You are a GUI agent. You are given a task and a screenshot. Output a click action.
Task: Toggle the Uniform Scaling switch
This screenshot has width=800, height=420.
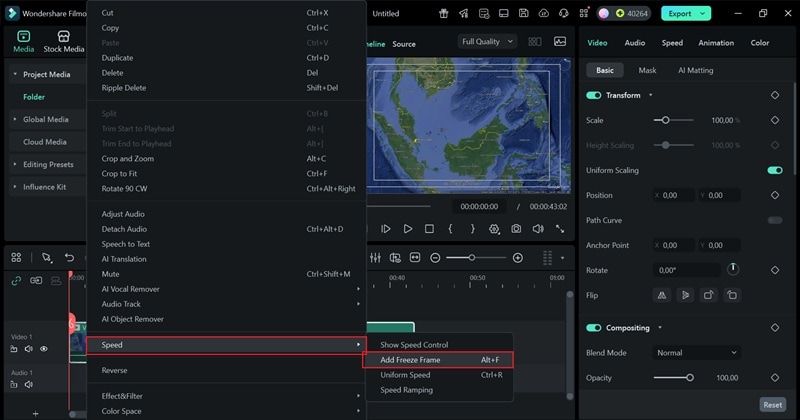pyautogui.click(x=775, y=170)
